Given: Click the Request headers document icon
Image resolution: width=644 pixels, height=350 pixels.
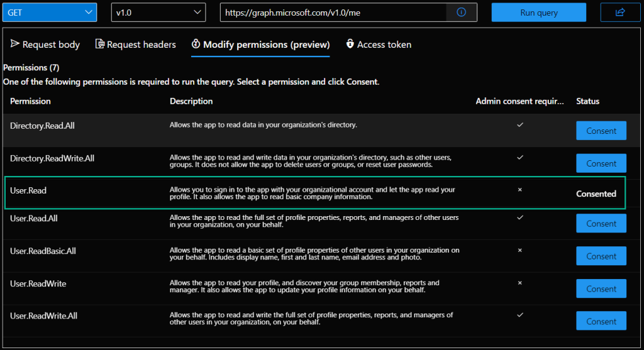Looking at the screenshot, I should pyautogui.click(x=99, y=43).
